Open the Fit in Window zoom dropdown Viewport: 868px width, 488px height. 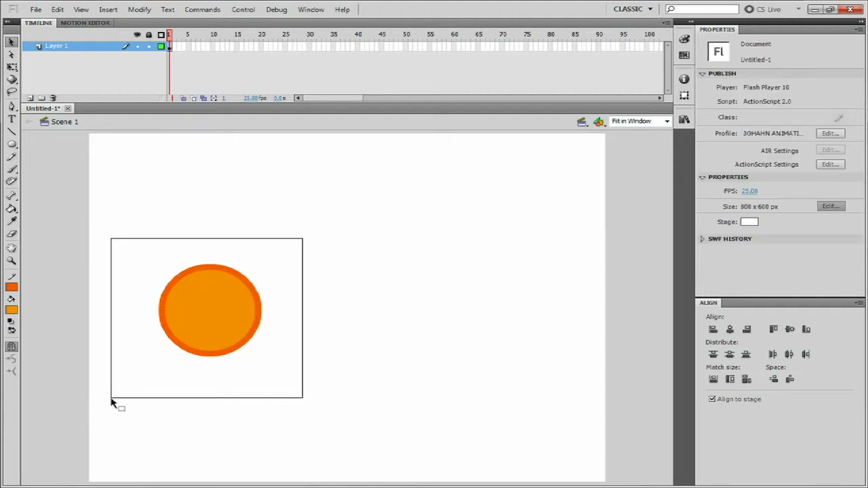pyautogui.click(x=640, y=121)
